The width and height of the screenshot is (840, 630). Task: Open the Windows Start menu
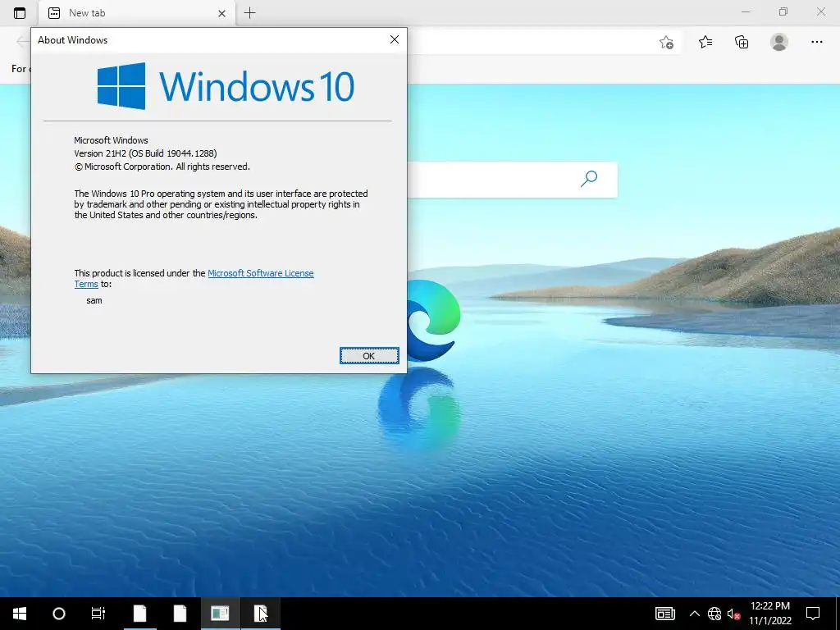tap(20, 614)
